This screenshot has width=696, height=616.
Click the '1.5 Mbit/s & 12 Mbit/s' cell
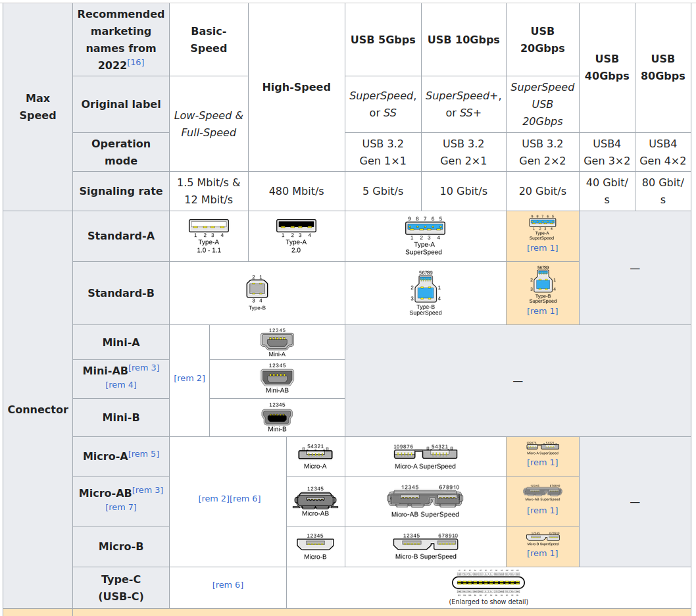(x=209, y=191)
